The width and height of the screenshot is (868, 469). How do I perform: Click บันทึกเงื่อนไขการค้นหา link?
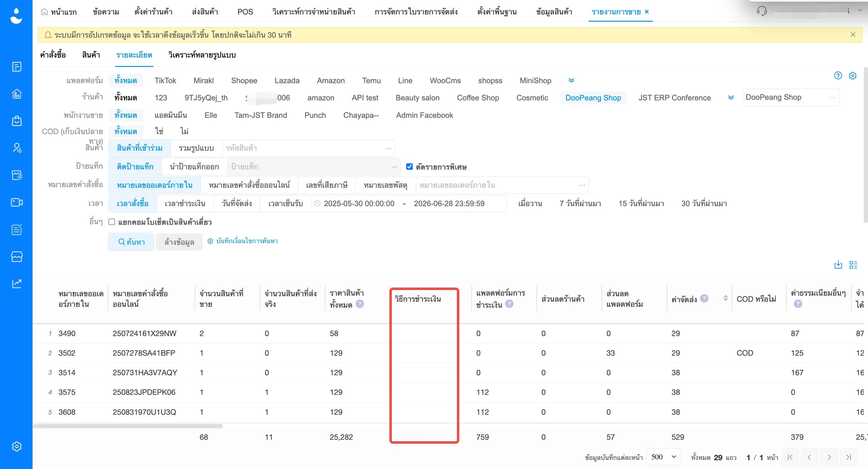tap(243, 241)
